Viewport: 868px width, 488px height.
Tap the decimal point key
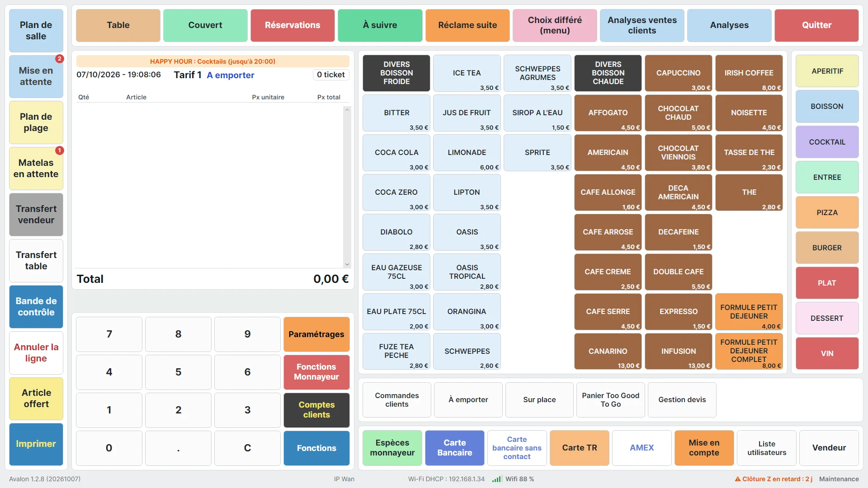(x=178, y=448)
